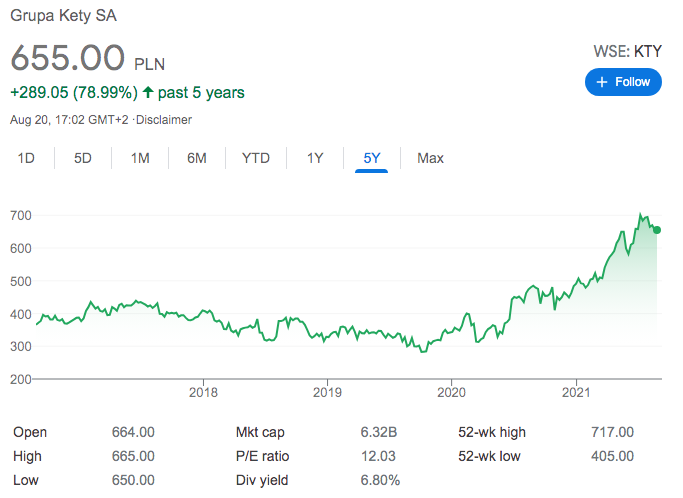683x498 pixels.
Task: Click the Mkt cap label
Action: 260,432
